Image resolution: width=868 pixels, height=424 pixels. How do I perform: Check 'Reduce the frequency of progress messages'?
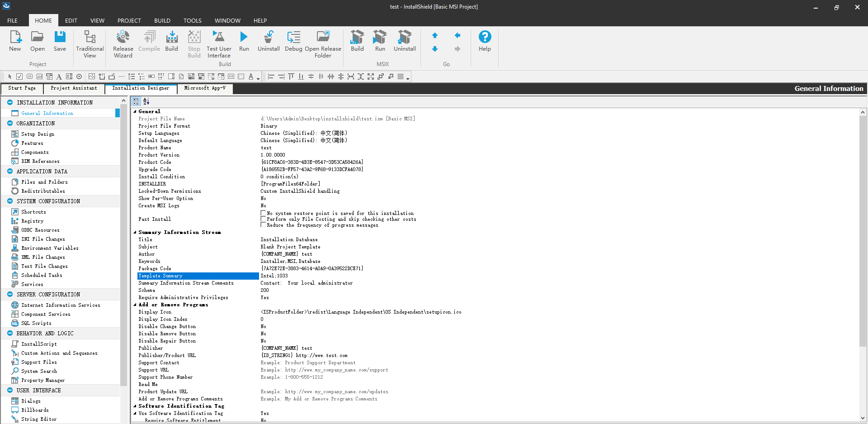click(x=263, y=224)
